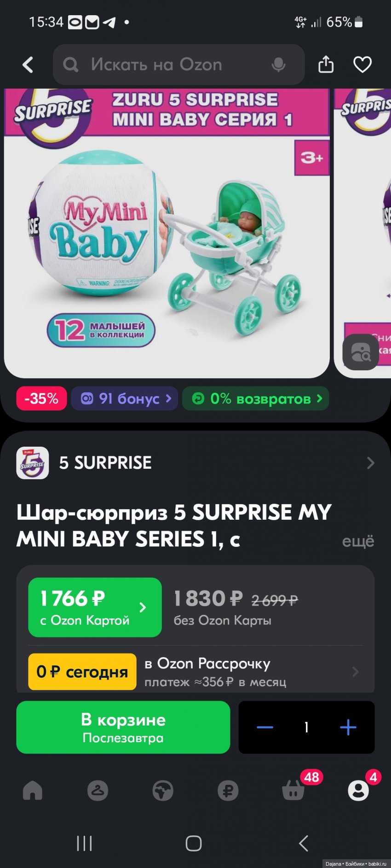Decrease quantity with the minus button

click(x=265, y=727)
